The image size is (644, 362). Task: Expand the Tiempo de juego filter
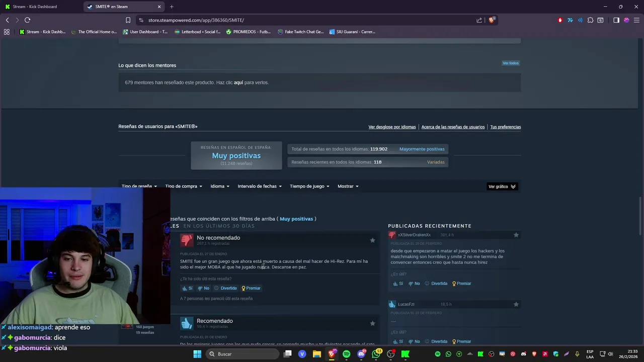[x=309, y=186]
